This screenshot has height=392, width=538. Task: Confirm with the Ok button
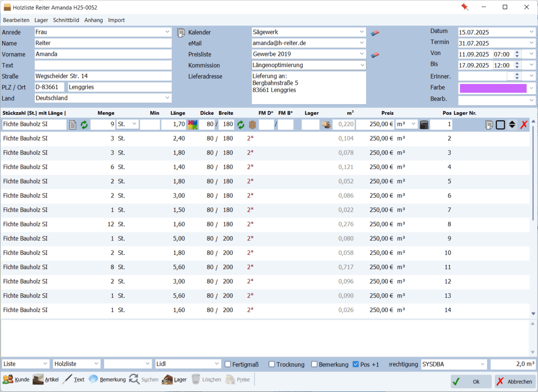click(x=471, y=382)
